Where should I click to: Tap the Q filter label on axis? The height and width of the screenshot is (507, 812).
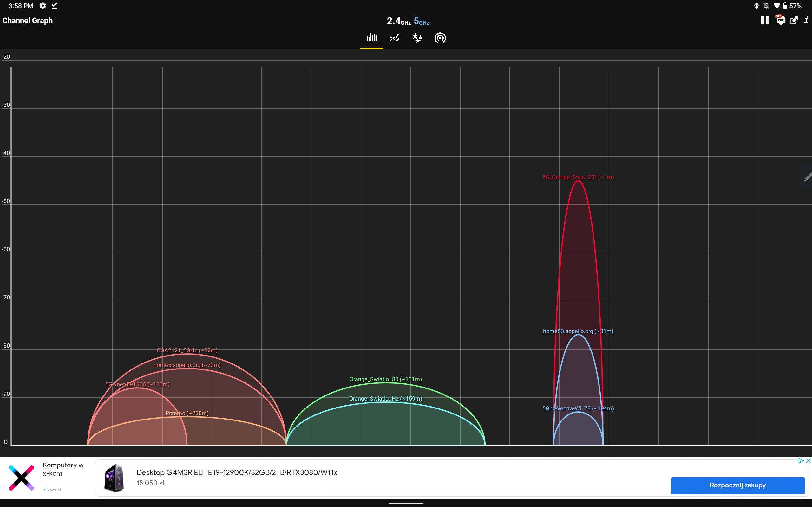click(x=6, y=442)
